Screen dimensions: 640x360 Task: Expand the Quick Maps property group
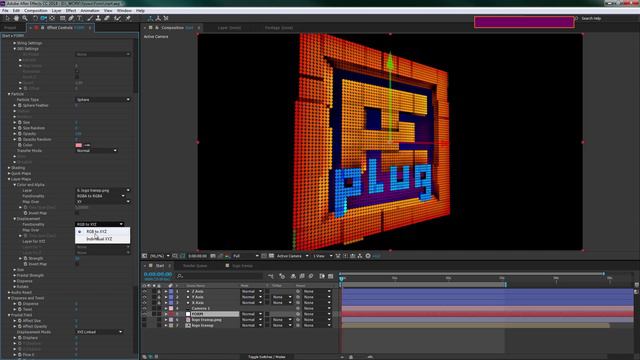tap(9, 173)
